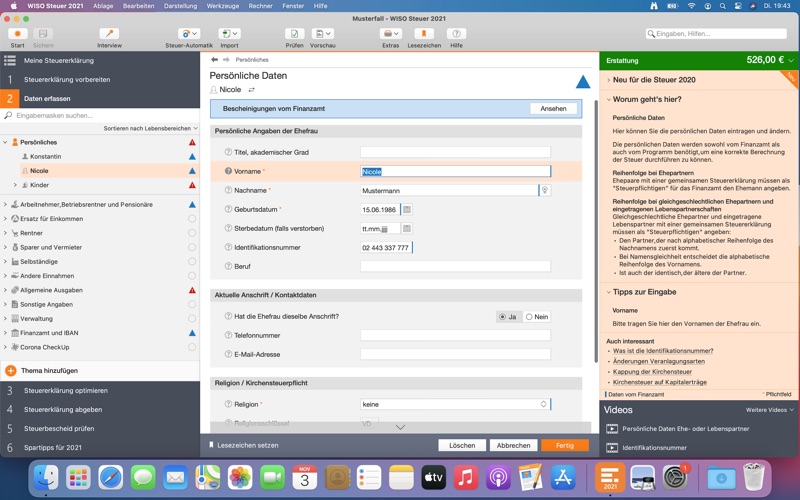Select the Ja radio button
This screenshot has width=800, height=500.
point(503,317)
